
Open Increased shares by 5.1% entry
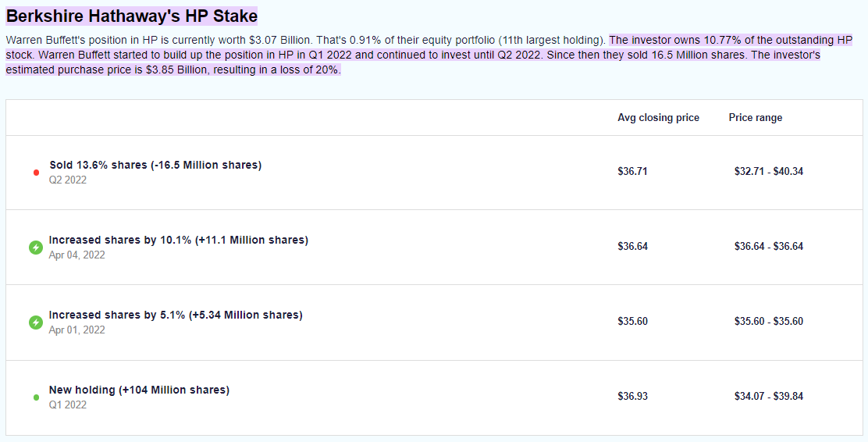tap(176, 315)
